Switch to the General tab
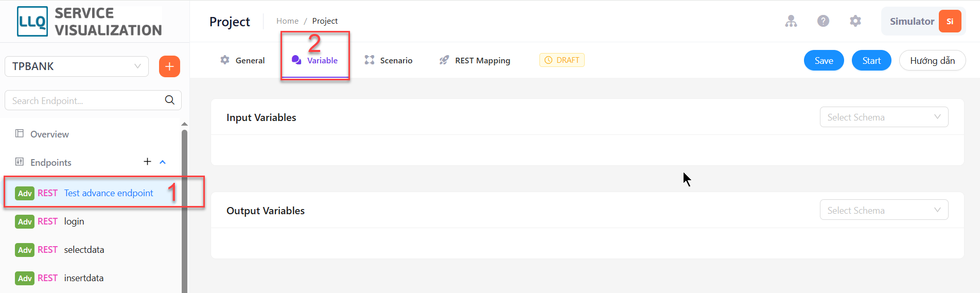 (x=242, y=60)
